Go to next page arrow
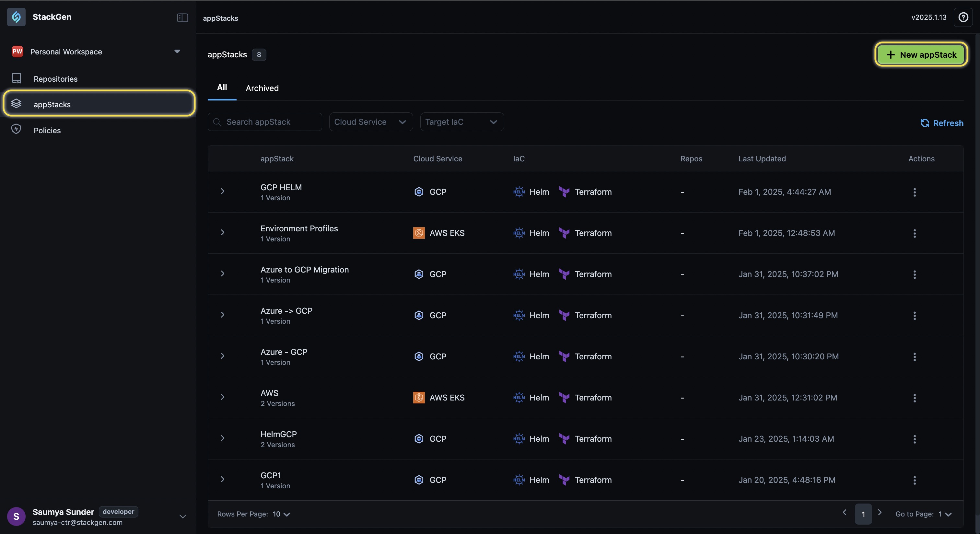This screenshot has width=980, height=534. coord(880,512)
